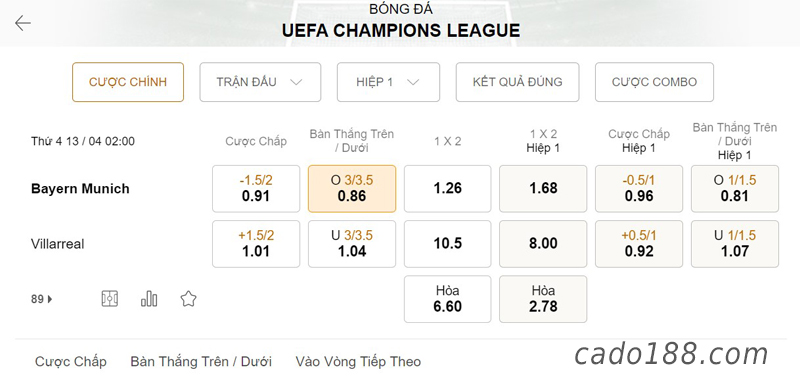Choose Villarreal handicap +1.5/2 at 1.01
The width and height of the screenshot is (800, 384).
point(256,244)
